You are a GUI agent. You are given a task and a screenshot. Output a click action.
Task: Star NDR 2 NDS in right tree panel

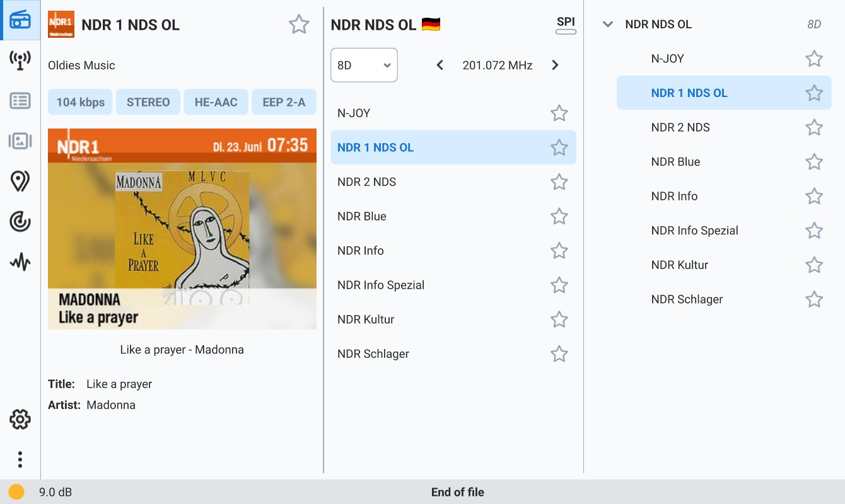814,127
